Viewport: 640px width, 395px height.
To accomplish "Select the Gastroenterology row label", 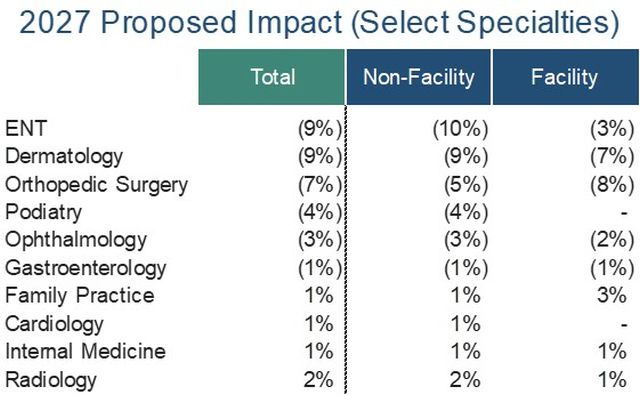I will [86, 269].
